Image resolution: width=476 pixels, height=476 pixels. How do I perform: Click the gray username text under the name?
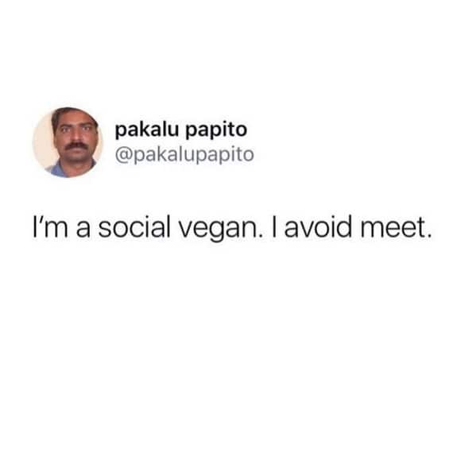pos(184,155)
